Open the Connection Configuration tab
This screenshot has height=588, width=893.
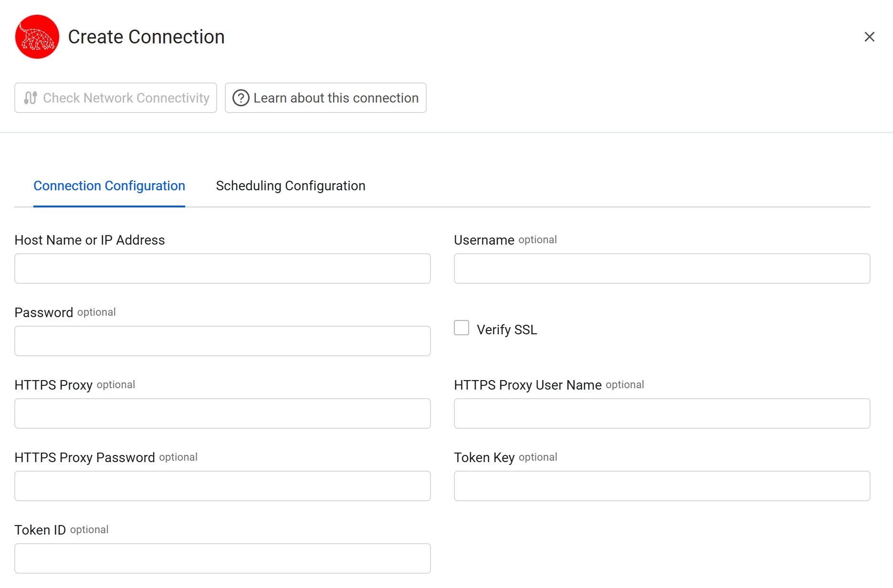[x=109, y=186]
